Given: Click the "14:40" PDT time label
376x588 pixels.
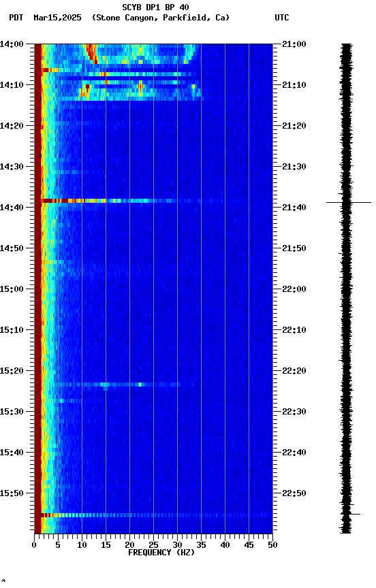Looking at the screenshot, I should tap(12, 208).
